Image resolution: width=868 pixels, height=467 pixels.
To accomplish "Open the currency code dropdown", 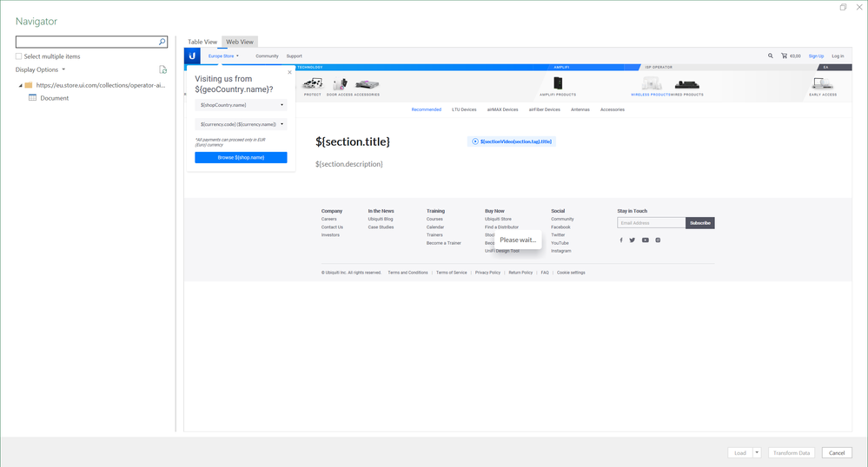I will point(241,124).
